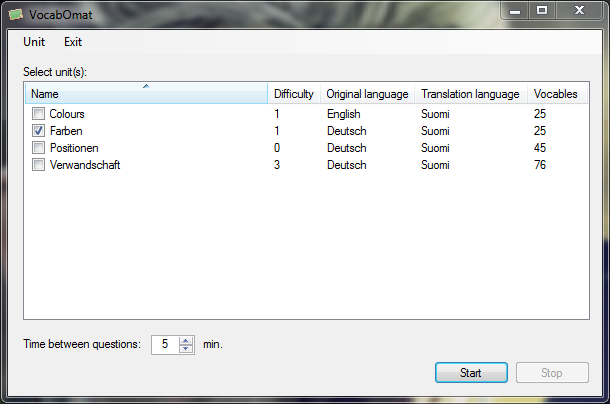Click Deutsch in the Positionen row
This screenshot has width=610, height=404.
(347, 148)
